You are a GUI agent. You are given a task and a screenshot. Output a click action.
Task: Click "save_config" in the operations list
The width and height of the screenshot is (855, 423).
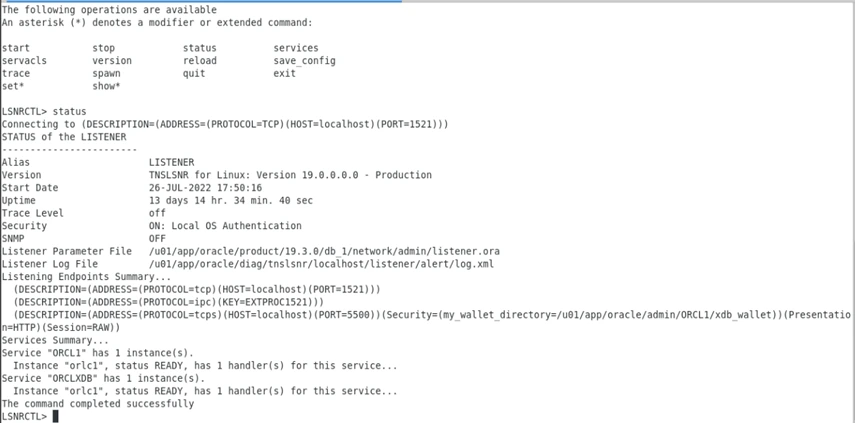click(x=304, y=61)
